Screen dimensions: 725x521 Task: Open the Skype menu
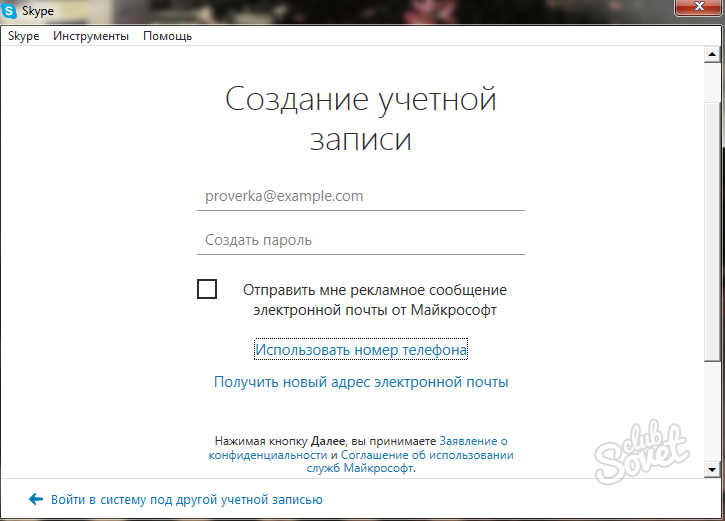(x=24, y=36)
